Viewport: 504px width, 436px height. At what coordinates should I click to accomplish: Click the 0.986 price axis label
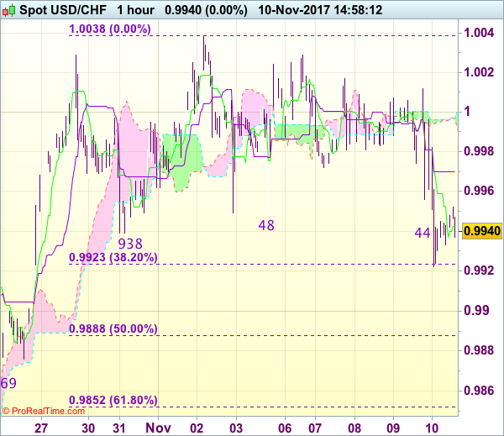[479, 391]
